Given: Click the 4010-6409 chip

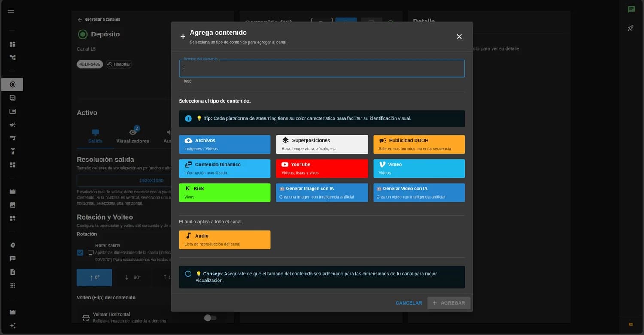Looking at the screenshot, I should point(90,64).
